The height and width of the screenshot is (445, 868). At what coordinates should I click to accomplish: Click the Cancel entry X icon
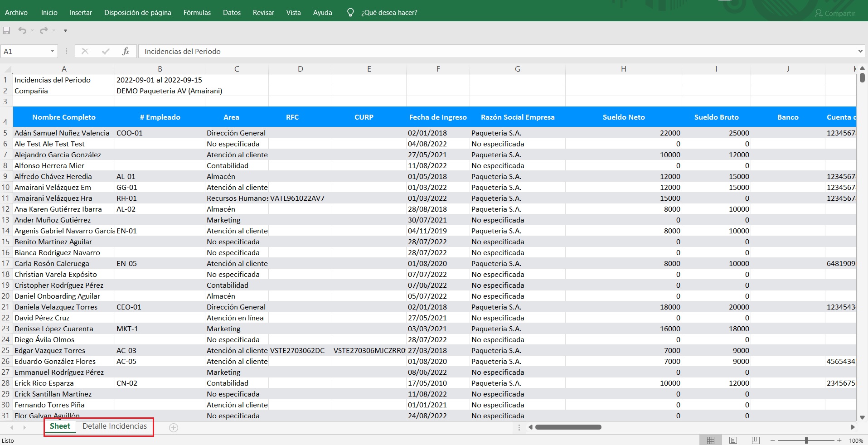tap(85, 51)
